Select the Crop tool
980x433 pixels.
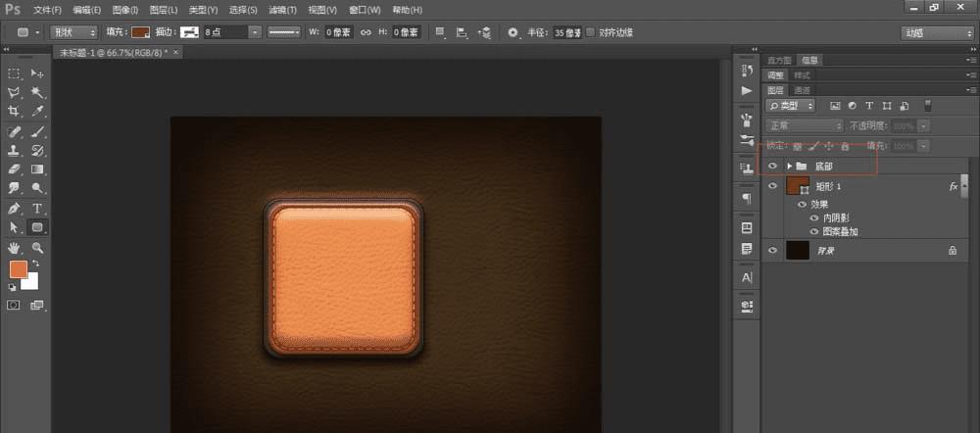[x=14, y=112]
